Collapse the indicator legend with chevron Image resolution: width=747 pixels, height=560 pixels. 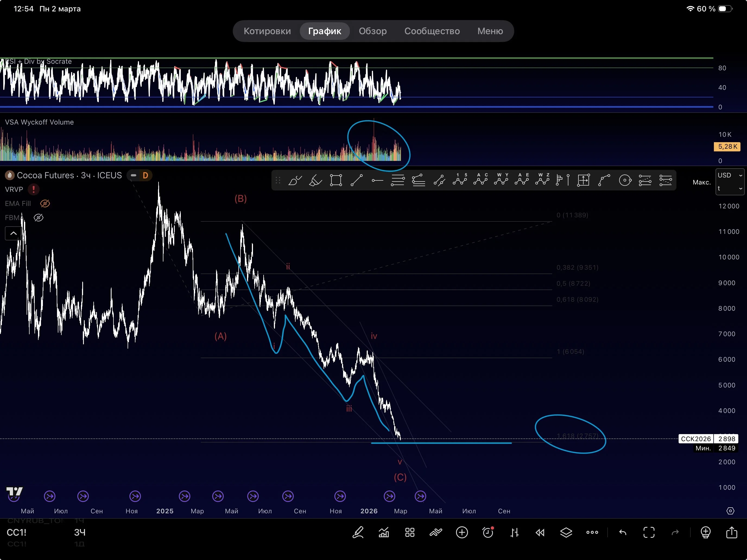pos(14,233)
